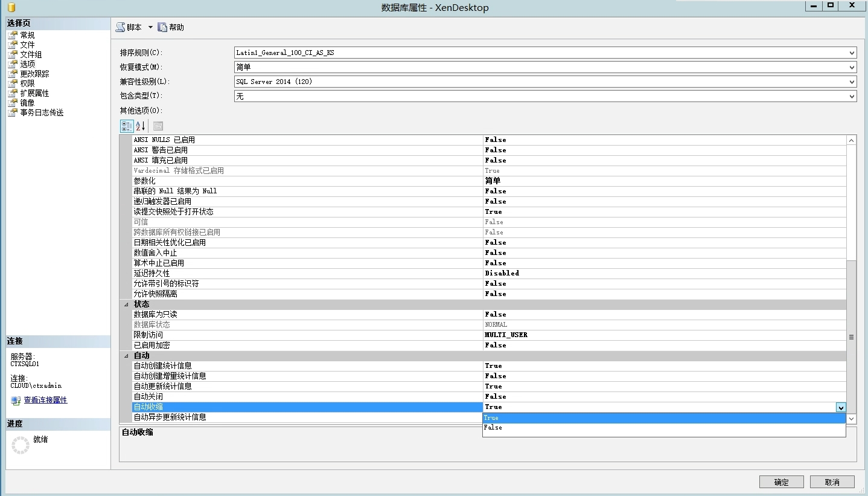Open the 兼容性级别 compatibility level dropdown
The image size is (868, 496).
point(852,82)
